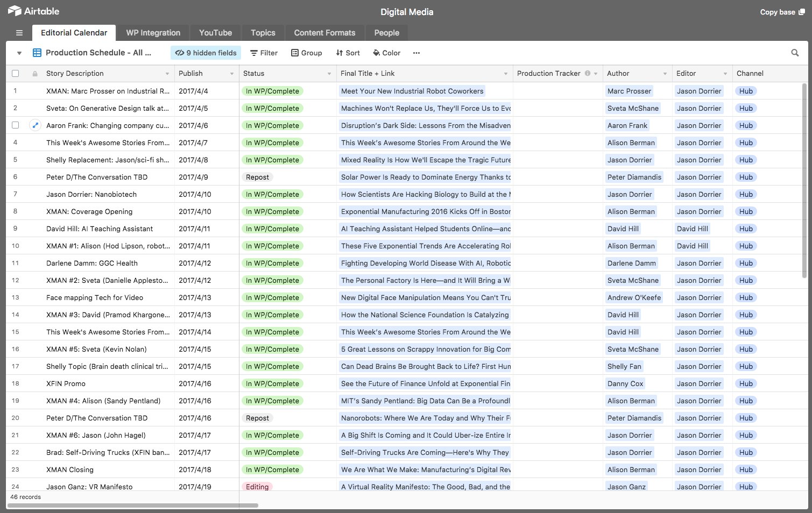Click the 46 records count
This screenshot has height=513, width=812.
pyautogui.click(x=25, y=497)
